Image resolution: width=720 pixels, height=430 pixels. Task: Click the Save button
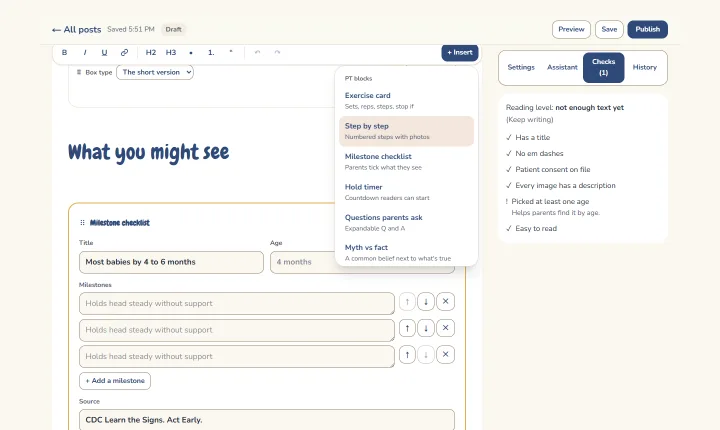pos(609,29)
